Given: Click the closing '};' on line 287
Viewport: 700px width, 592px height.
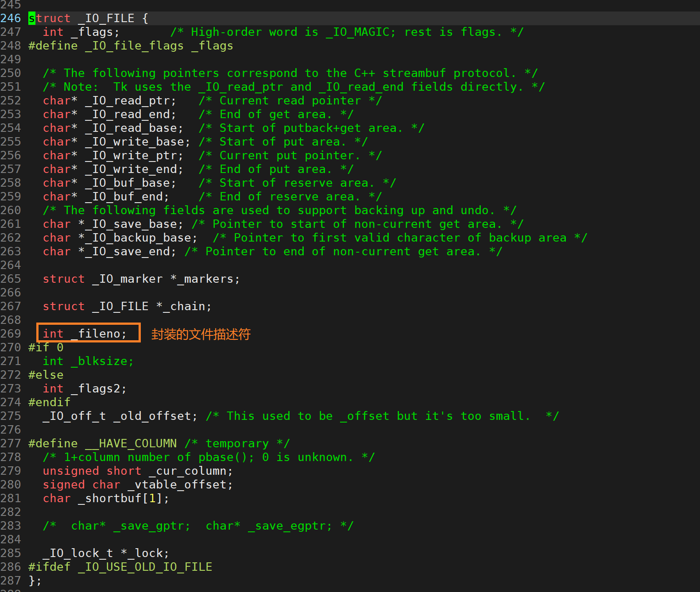Looking at the screenshot, I should pos(35,580).
